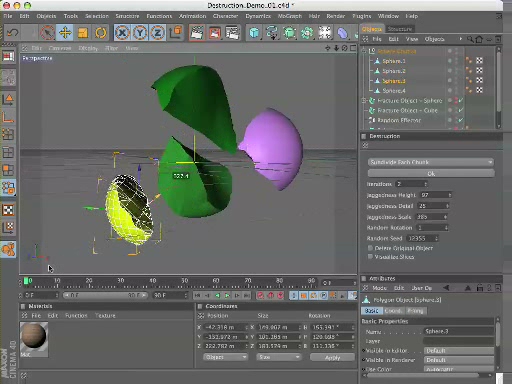This screenshot has height=384, width=512.
Task: Select Polygons mode in left palette
Action: tap(8, 170)
